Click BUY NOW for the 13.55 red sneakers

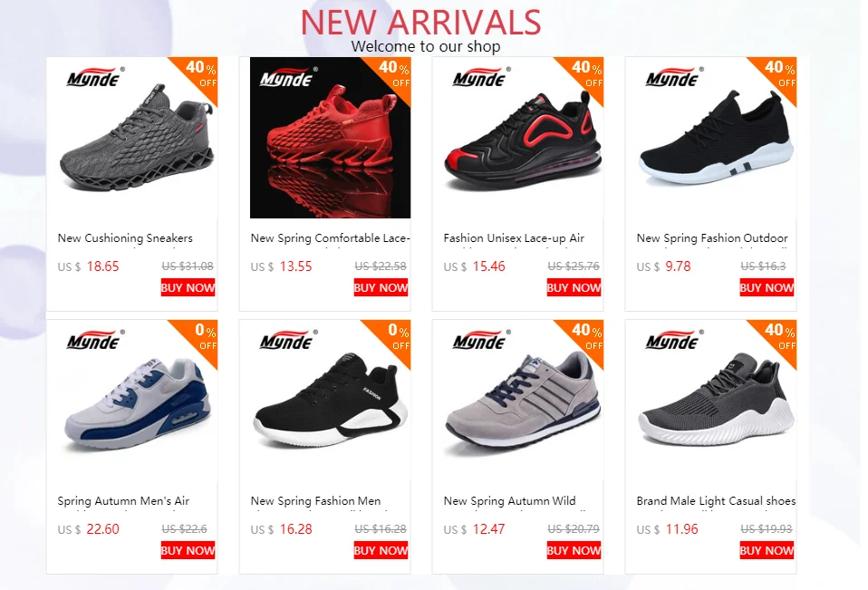click(x=381, y=288)
